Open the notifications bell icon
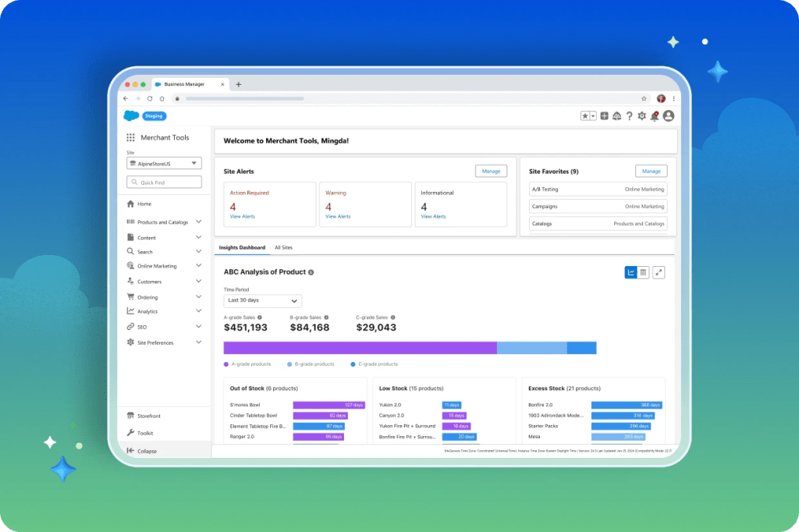This screenshot has height=532, width=799. click(x=655, y=116)
